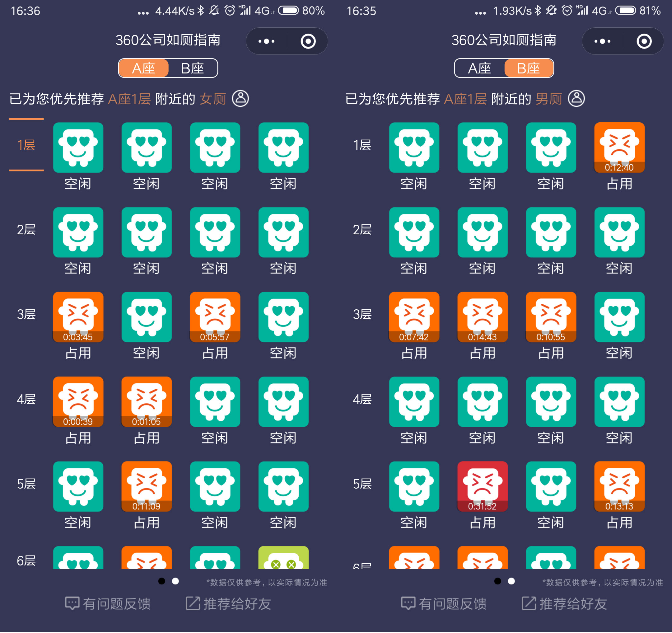Select the 5层 floor label in right screen
The image size is (672, 633).
click(362, 484)
